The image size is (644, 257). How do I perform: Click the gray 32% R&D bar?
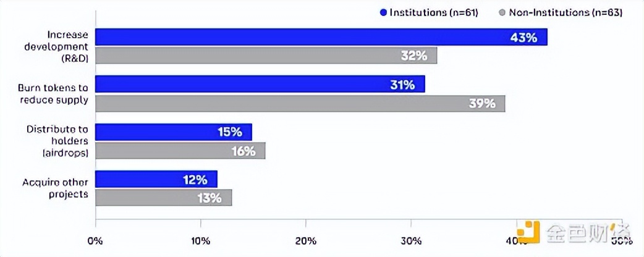(266, 56)
